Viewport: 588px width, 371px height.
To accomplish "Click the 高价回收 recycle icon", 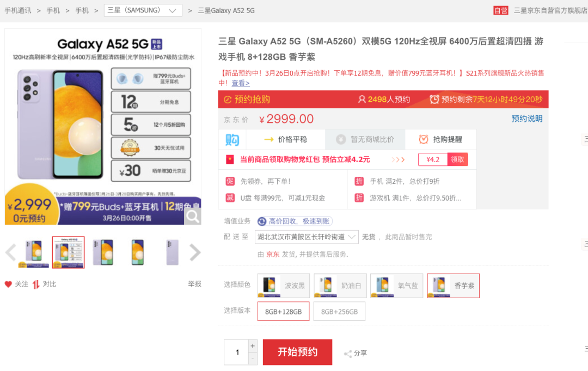I will (262, 221).
